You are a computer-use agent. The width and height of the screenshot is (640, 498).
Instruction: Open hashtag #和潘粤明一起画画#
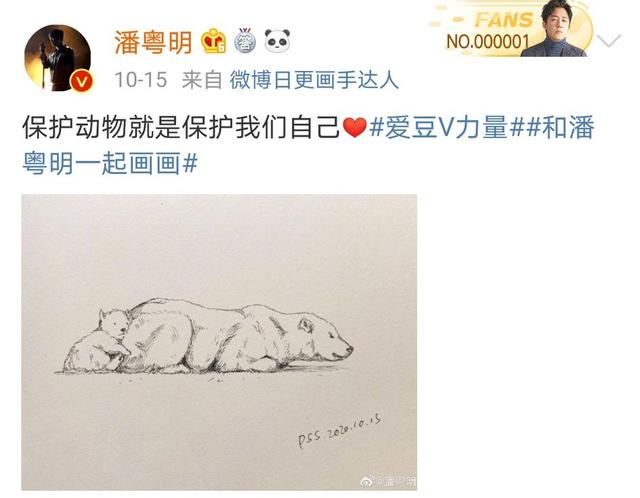308,145
